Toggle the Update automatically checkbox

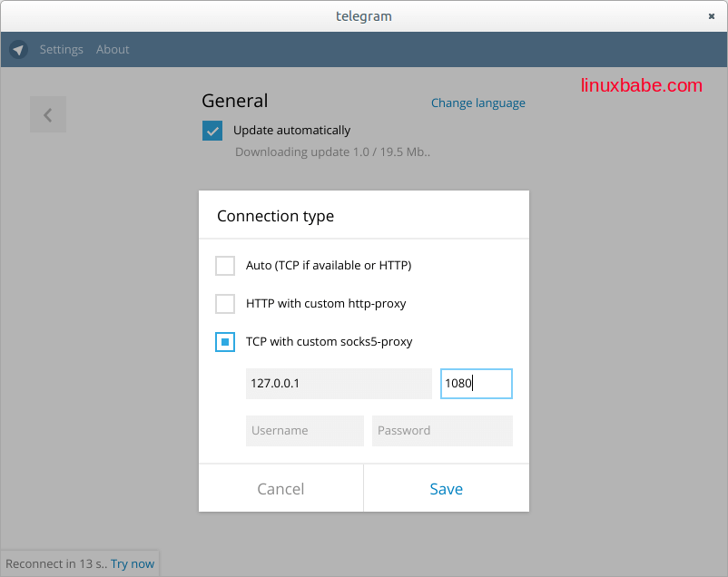click(212, 131)
